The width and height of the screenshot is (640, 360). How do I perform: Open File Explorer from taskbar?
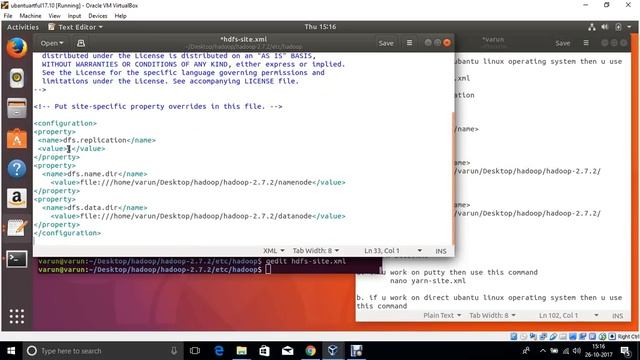tap(242, 351)
